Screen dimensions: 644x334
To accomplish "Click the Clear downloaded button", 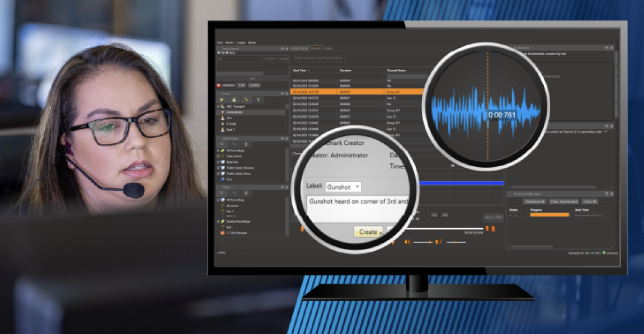I will [564, 202].
